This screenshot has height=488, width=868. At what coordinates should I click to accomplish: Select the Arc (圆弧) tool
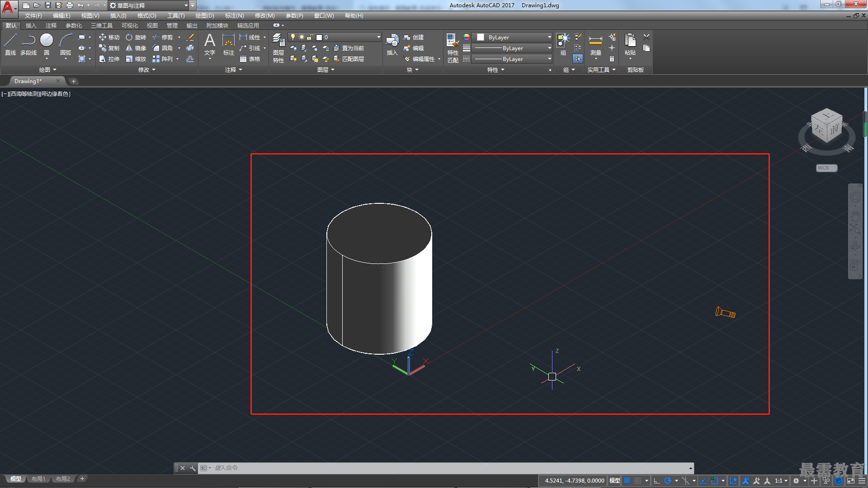[66, 45]
